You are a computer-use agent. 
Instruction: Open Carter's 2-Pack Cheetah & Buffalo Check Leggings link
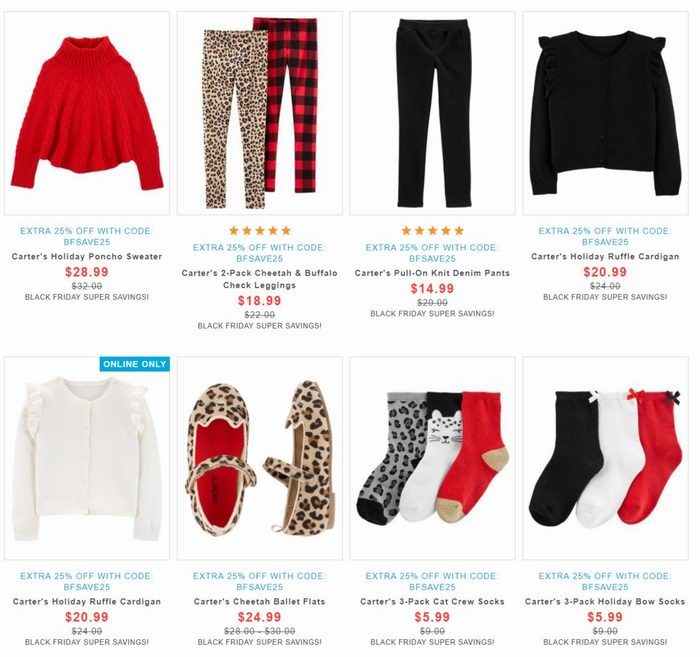point(260,279)
